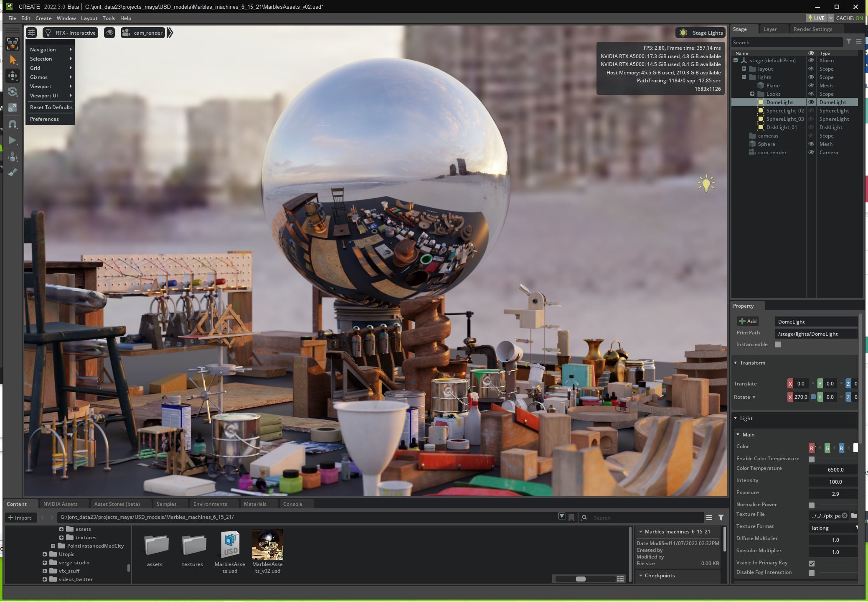Enable Color Temperature checkbox
The height and width of the screenshot is (602, 868).
coord(811,459)
